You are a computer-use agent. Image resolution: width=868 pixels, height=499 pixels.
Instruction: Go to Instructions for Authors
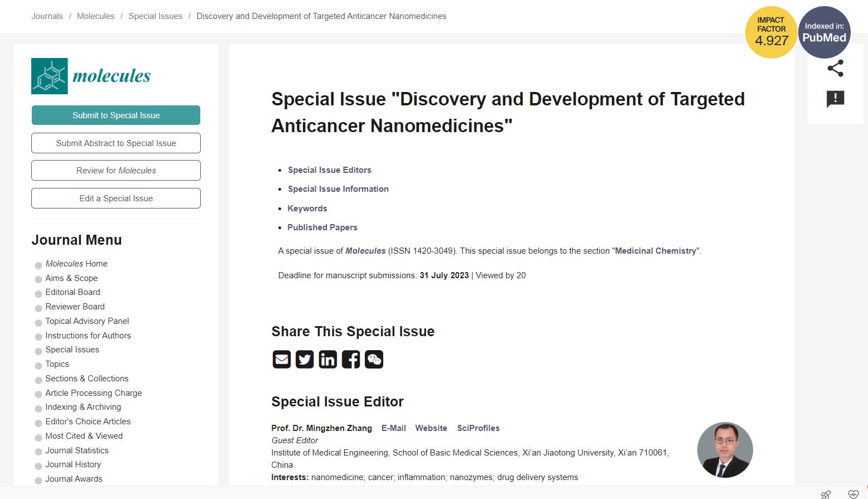click(x=88, y=336)
